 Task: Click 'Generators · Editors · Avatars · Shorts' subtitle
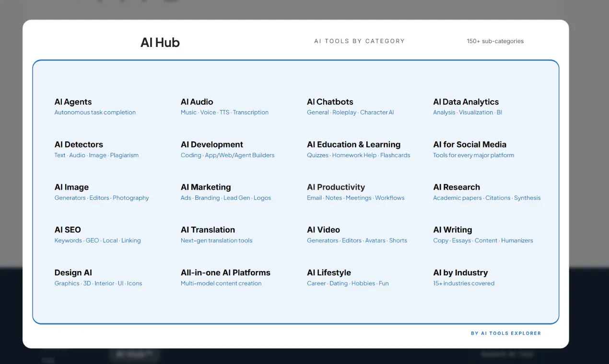click(357, 240)
